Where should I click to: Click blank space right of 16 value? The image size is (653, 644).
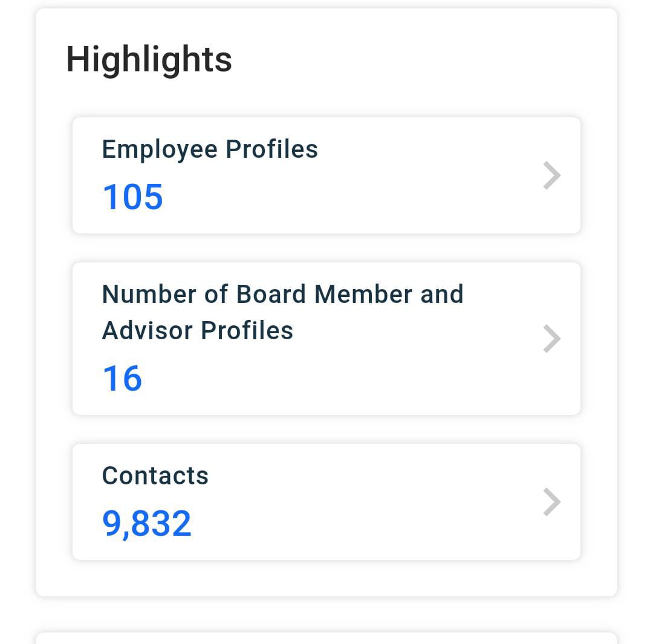(x=333, y=378)
